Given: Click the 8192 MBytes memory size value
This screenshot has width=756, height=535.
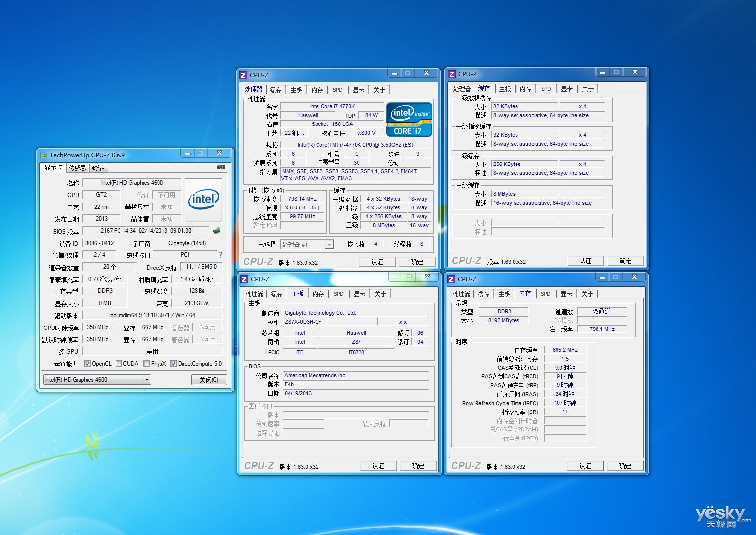Looking at the screenshot, I should [504, 320].
